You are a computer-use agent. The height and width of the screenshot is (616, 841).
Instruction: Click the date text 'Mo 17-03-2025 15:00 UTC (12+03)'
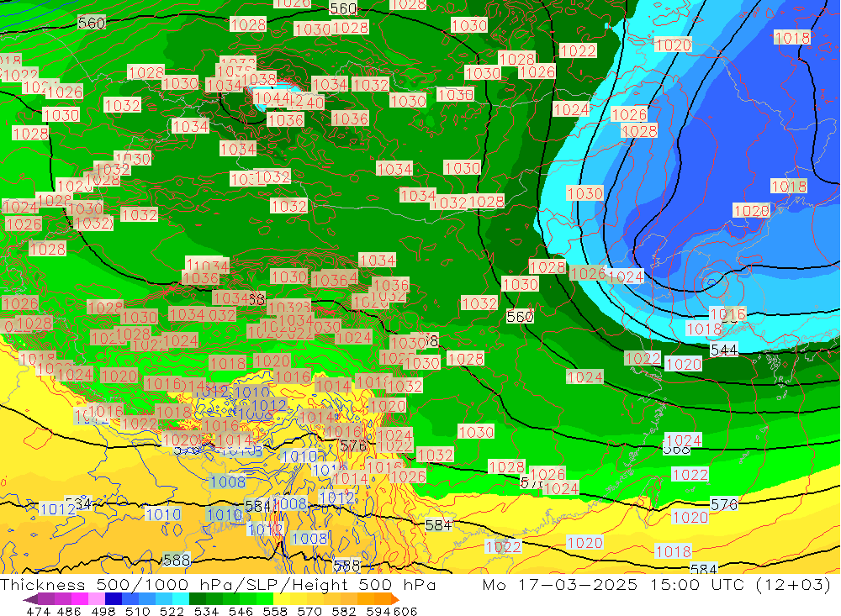pos(657,584)
